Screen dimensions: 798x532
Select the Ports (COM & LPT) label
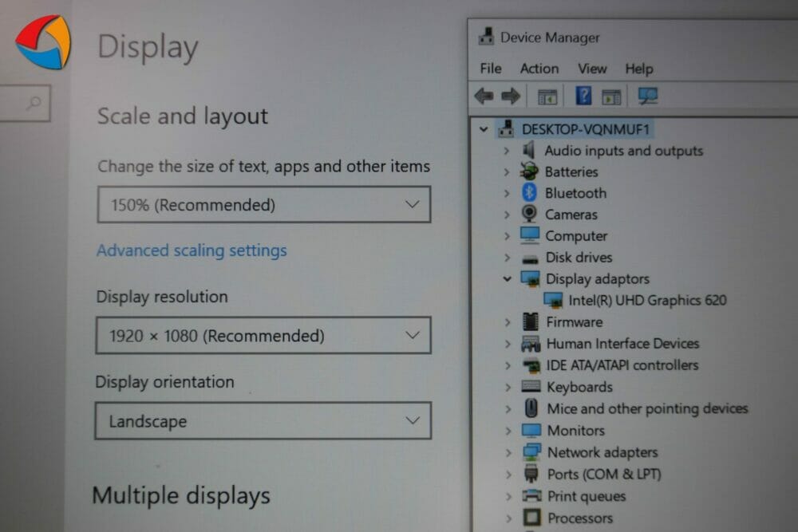[604, 474]
